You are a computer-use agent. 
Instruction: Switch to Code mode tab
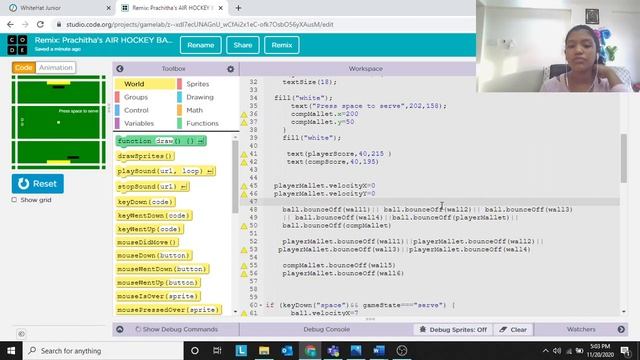click(x=24, y=68)
